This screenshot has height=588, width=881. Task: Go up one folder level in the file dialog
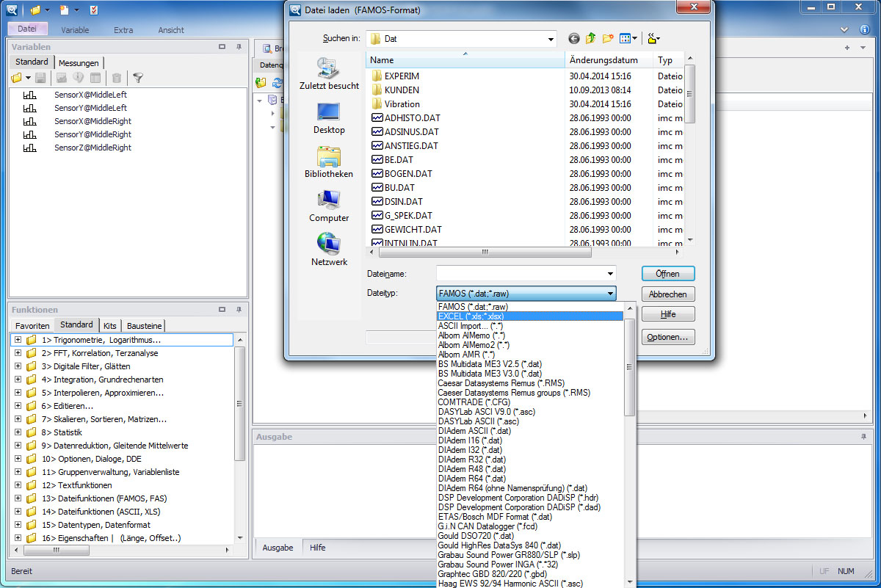pos(591,39)
